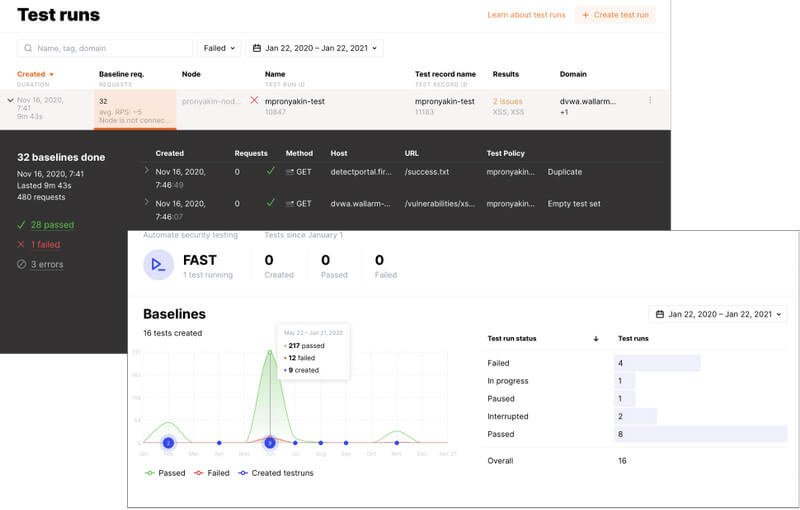Expand baseline row for /vulnerabilities/xs...
800x510 pixels.
146,202
